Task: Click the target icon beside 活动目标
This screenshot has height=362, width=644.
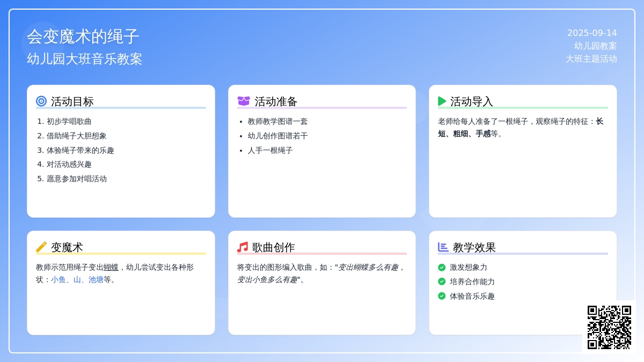Action: click(x=41, y=101)
